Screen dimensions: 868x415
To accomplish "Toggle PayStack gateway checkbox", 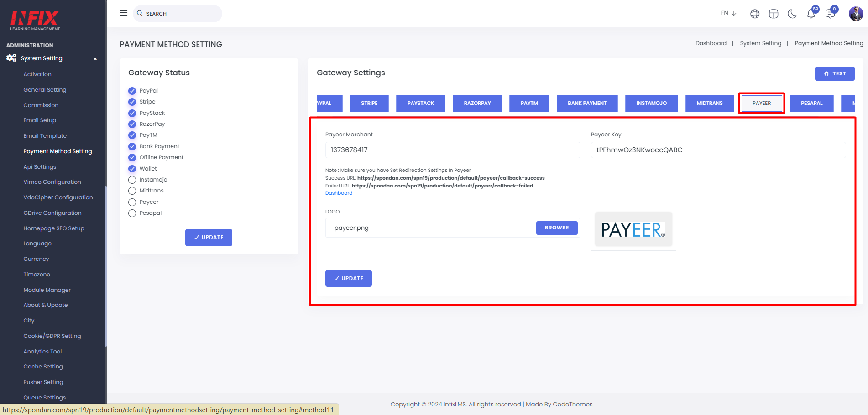I will point(132,113).
